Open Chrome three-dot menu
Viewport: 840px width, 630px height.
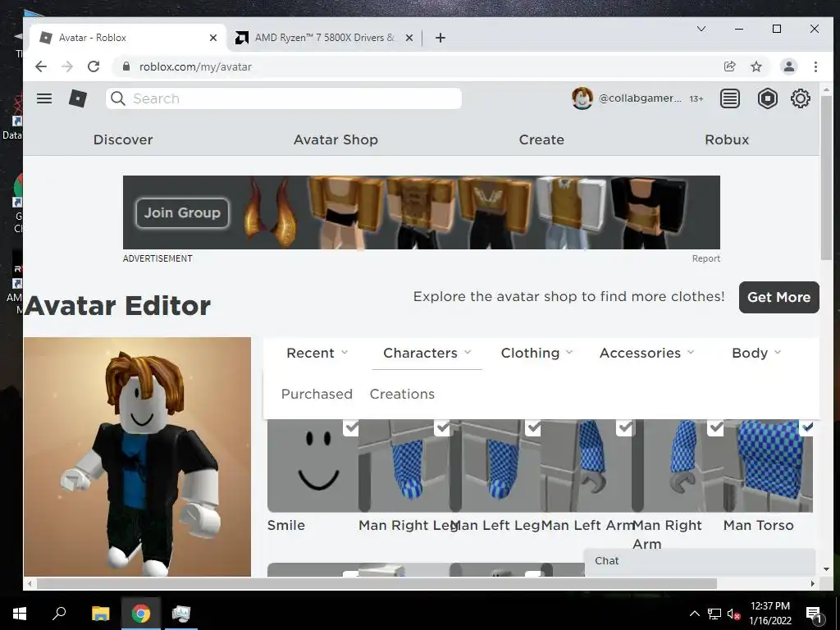coord(815,66)
